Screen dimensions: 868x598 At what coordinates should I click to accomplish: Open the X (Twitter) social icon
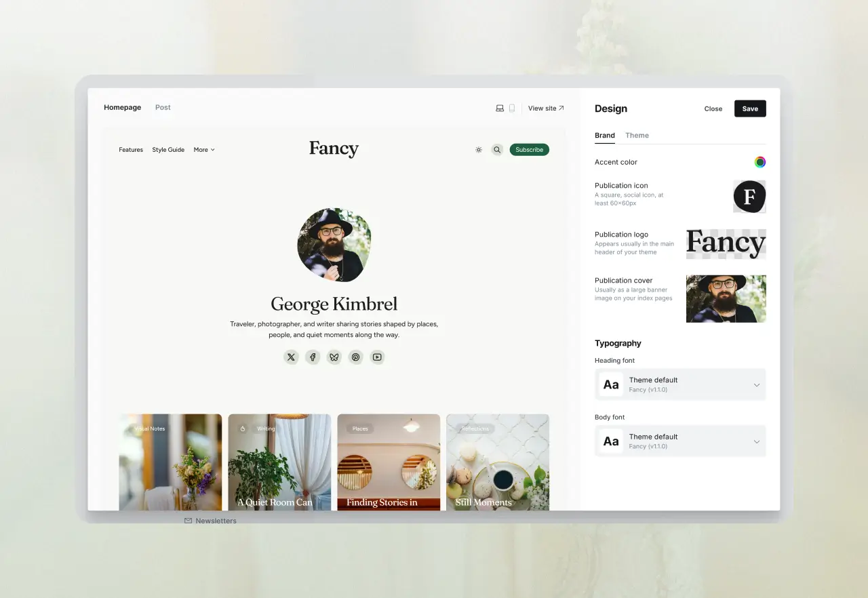(291, 357)
